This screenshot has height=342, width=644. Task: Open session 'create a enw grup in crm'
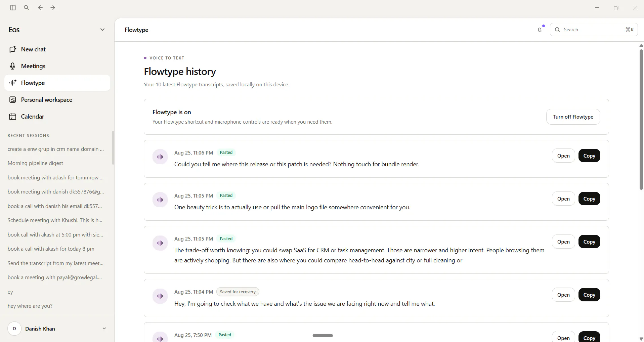56,149
